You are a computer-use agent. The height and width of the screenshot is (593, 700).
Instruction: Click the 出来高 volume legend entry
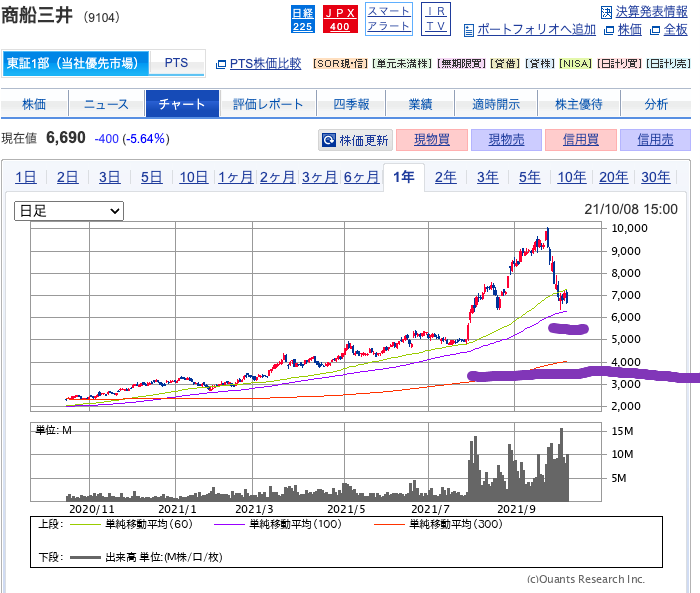click(146, 557)
